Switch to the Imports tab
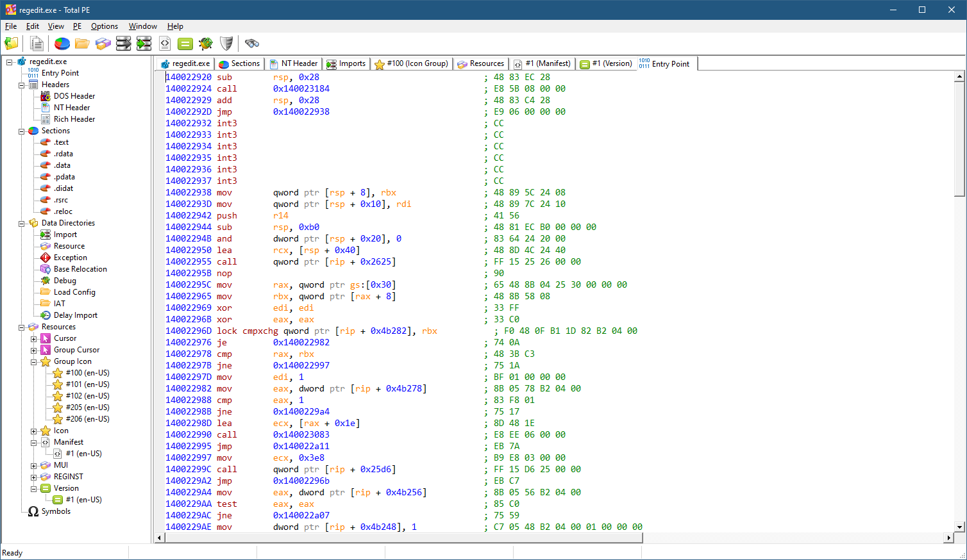This screenshot has height=560, width=967. [346, 63]
